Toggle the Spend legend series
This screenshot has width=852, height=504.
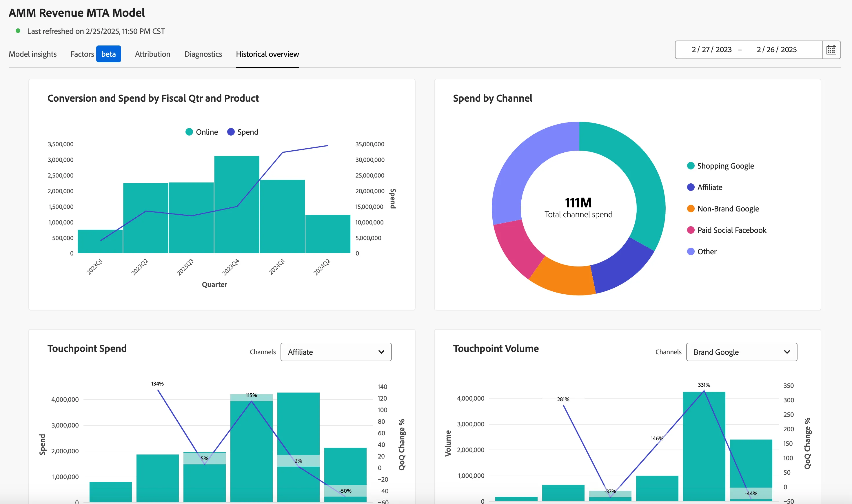(x=243, y=132)
